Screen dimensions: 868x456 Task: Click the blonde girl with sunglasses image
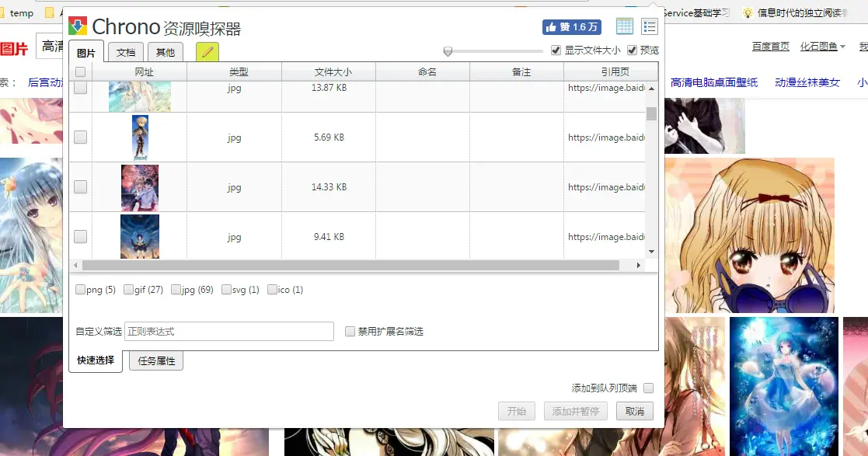click(x=750, y=235)
